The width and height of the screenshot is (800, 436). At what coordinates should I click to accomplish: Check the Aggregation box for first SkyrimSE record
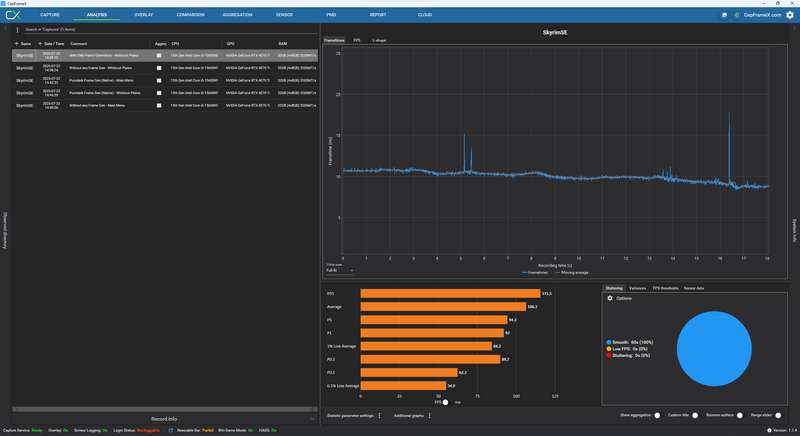click(159, 55)
